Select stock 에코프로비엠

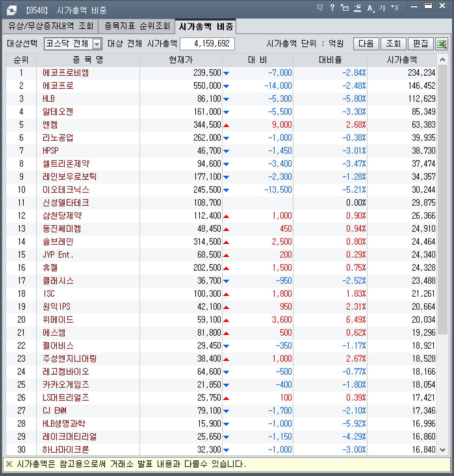[66, 73]
